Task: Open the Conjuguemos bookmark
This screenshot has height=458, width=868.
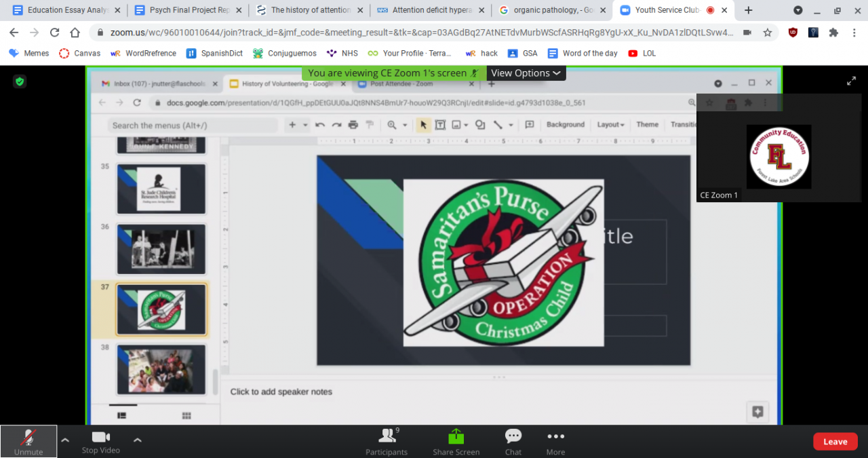Action: (285, 53)
